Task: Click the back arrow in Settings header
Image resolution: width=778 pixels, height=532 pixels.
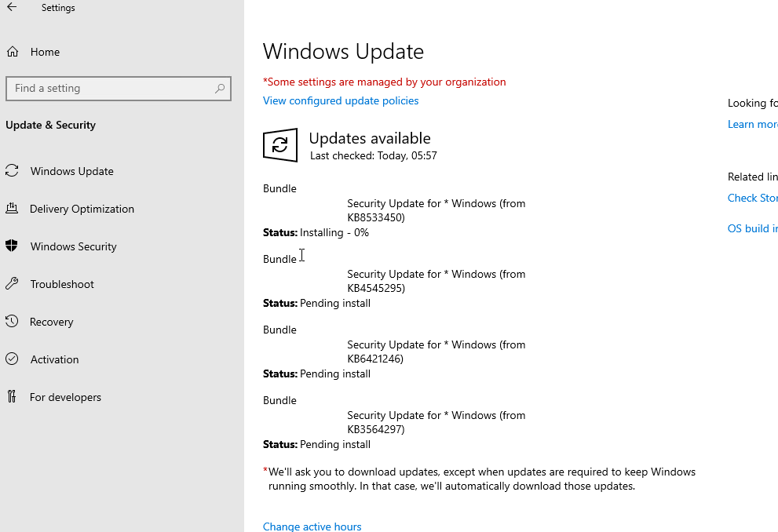Action: 12,7
